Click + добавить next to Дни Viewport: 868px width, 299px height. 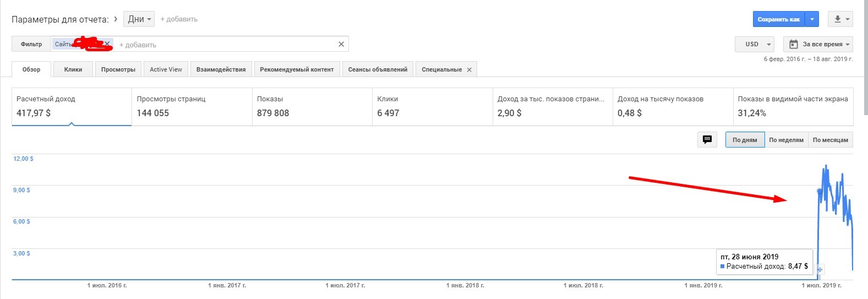pos(179,19)
